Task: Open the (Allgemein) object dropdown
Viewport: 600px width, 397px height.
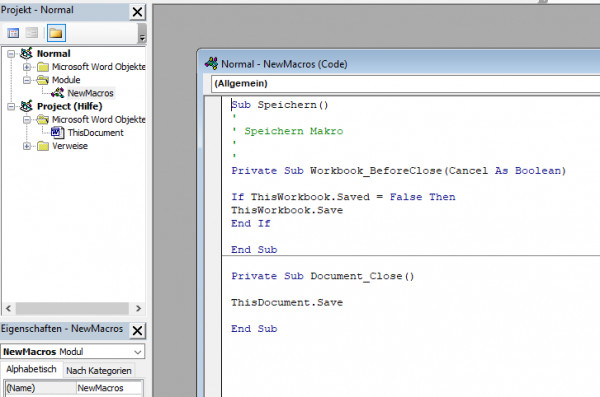Action: click(x=406, y=83)
